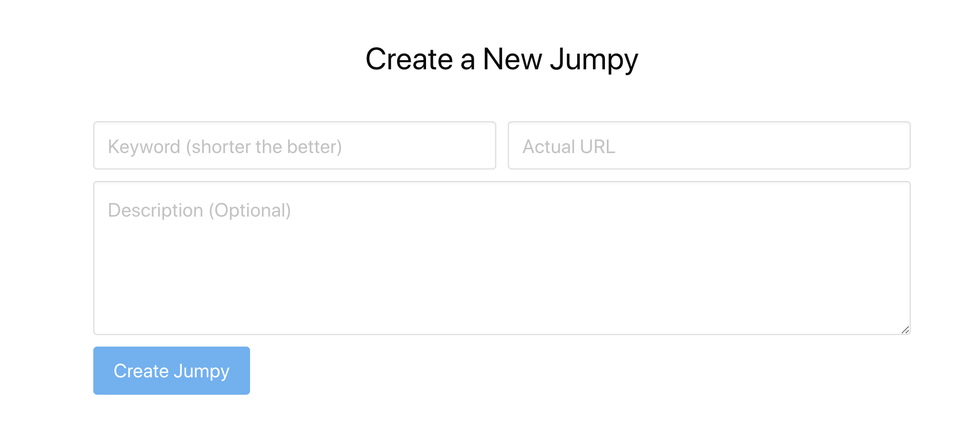Click the Actual URL input field
980x439 pixels.
(709, 145)
